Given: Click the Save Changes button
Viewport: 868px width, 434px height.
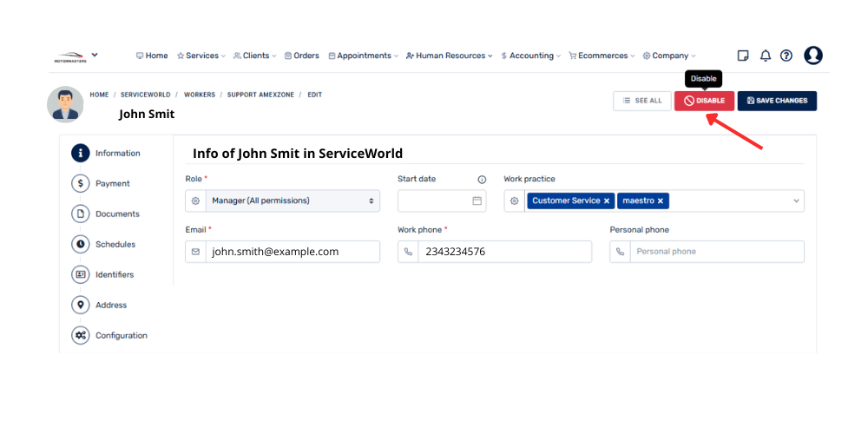Looking at the screenshot, I should (777, 101).
